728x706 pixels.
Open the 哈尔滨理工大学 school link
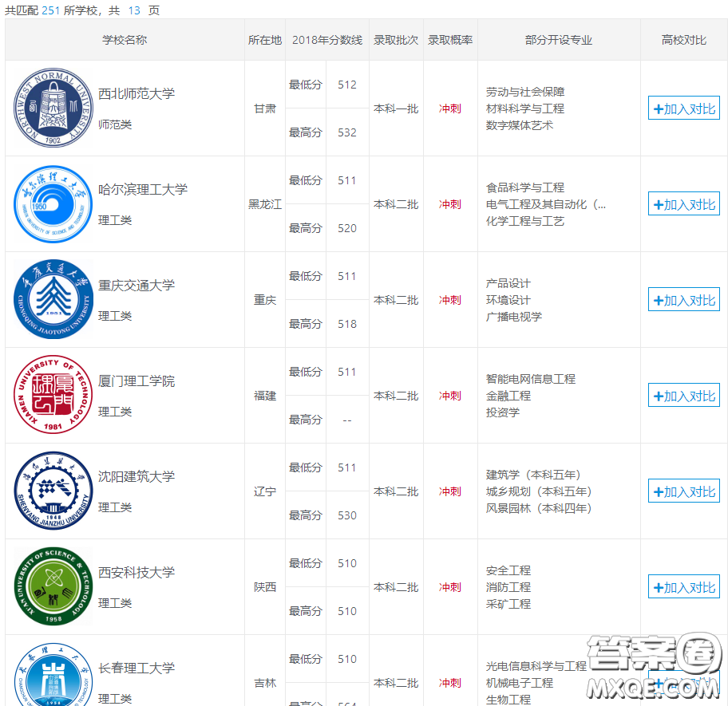143,189
